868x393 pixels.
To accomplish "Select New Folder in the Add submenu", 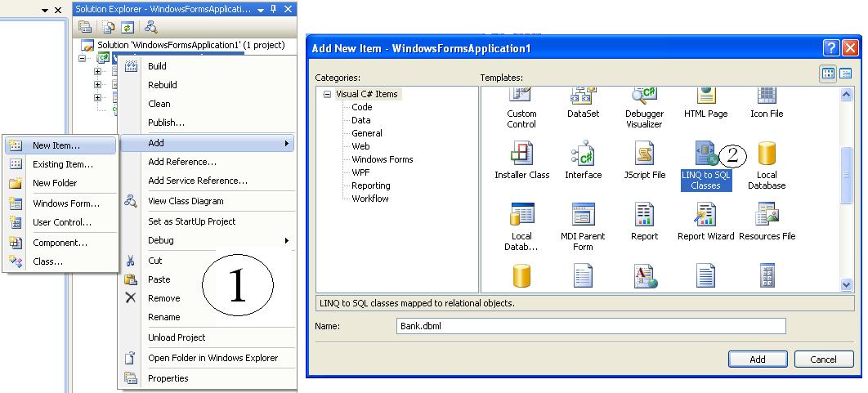I will 61,183.
